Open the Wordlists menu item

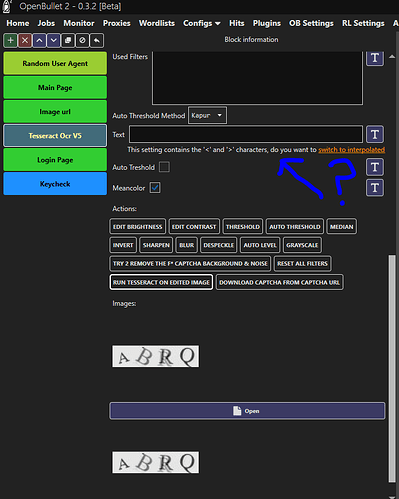click(157, 23)
